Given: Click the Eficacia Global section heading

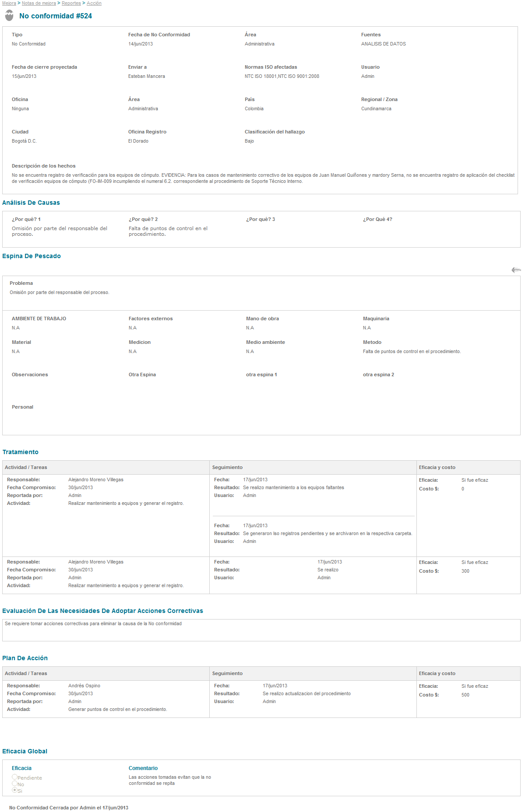Looking at the screenshot, I should coord(25,751).
